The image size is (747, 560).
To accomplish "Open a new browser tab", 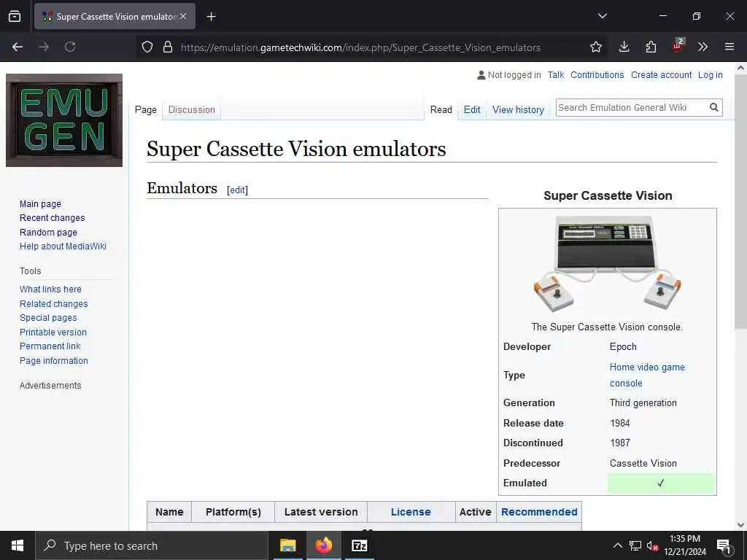I will [x=211, y=17].
